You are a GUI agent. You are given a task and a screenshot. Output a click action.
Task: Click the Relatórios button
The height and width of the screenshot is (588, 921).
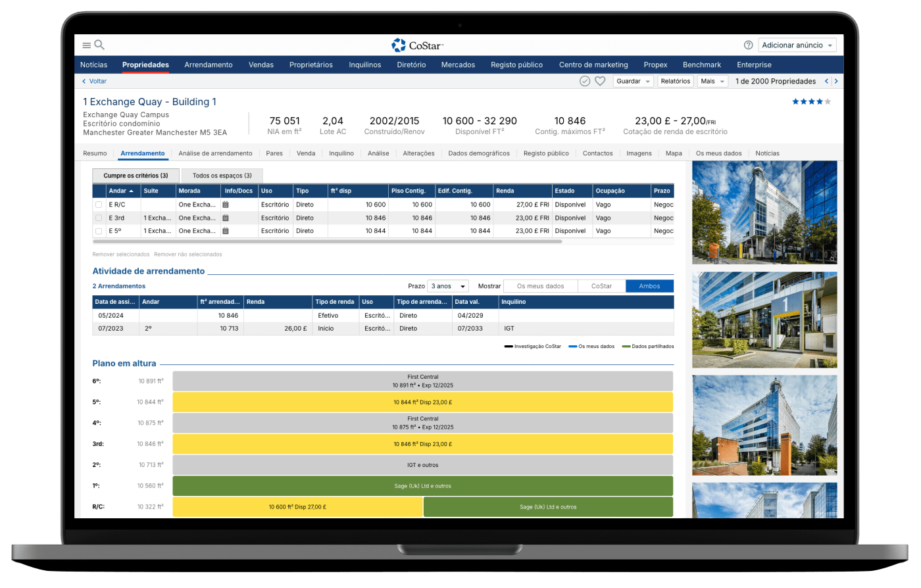676,81
